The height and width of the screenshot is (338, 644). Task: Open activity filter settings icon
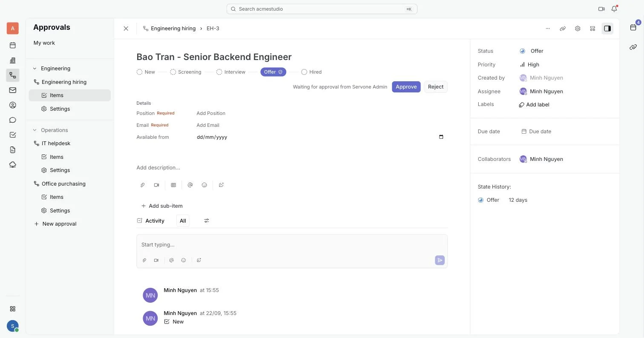(x=207, y=221)
